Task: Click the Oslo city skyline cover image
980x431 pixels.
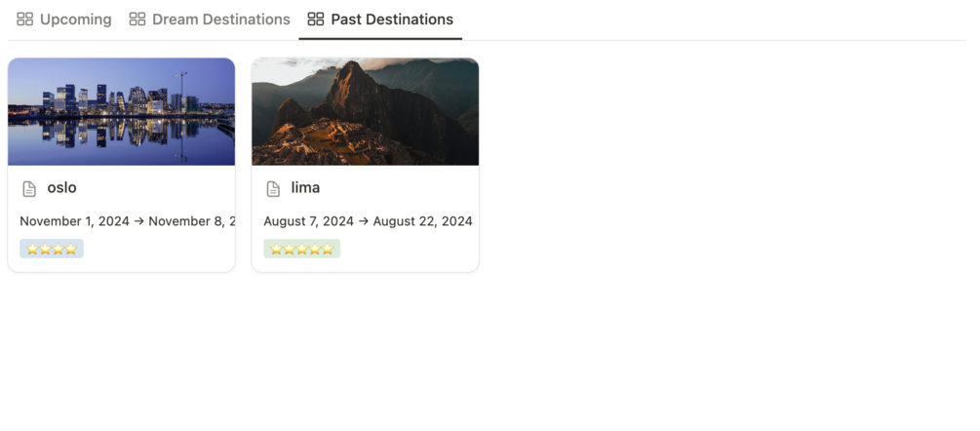Action: 121,111
